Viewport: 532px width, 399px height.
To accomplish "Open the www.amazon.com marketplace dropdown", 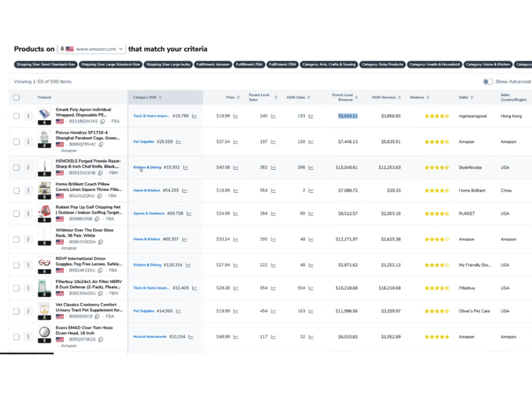I will 92,49.
